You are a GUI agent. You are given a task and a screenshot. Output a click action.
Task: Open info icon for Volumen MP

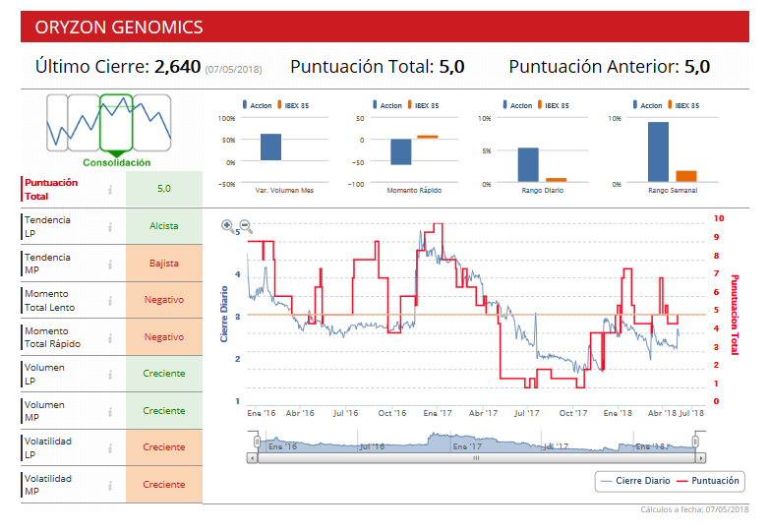coord(110,411)
